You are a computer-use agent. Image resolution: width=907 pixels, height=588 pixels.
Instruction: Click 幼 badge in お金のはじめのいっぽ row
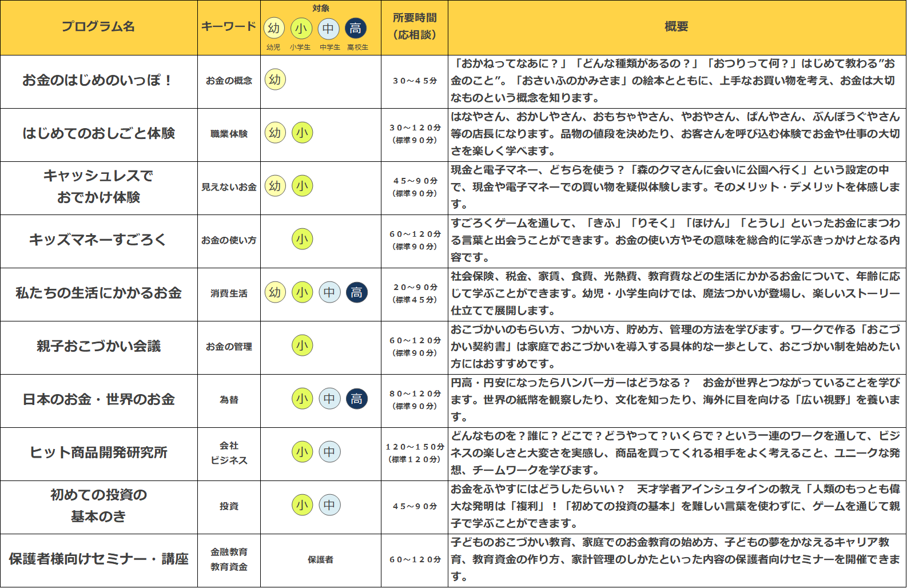(x=275, y=80)
